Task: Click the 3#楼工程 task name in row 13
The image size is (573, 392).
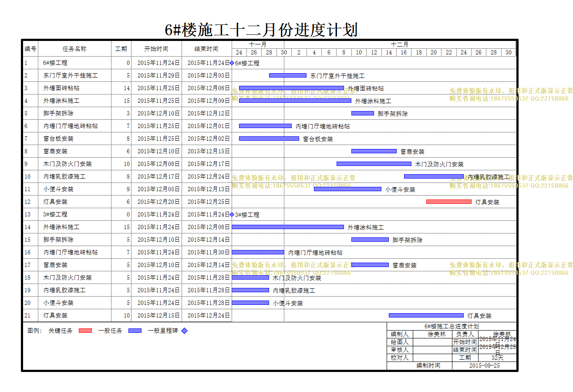Action: (55, 214)
